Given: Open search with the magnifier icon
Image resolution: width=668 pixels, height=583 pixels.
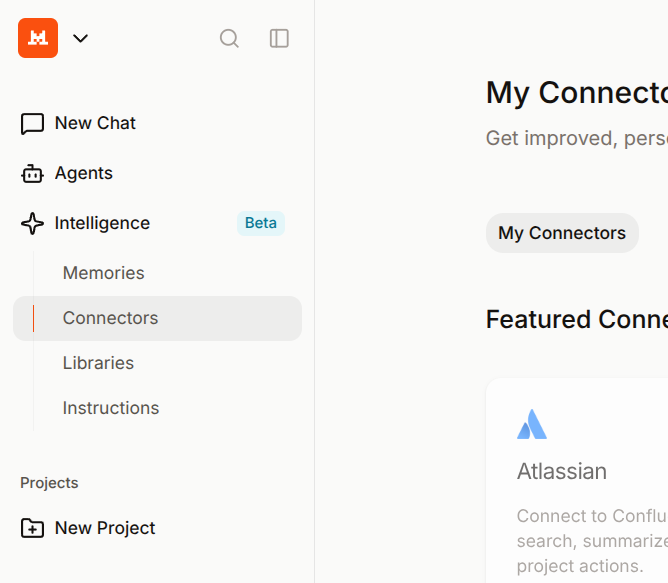Looking at the screenshot, I should click(x=229, y=38).
